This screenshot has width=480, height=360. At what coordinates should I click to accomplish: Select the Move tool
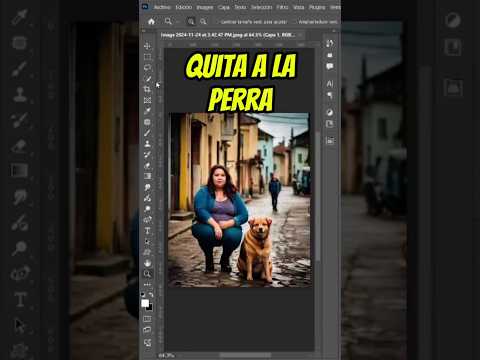(x=147, y=46)
